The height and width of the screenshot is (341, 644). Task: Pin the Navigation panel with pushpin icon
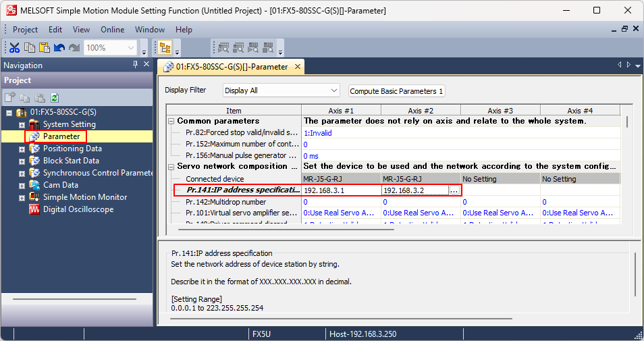[136, 65]
